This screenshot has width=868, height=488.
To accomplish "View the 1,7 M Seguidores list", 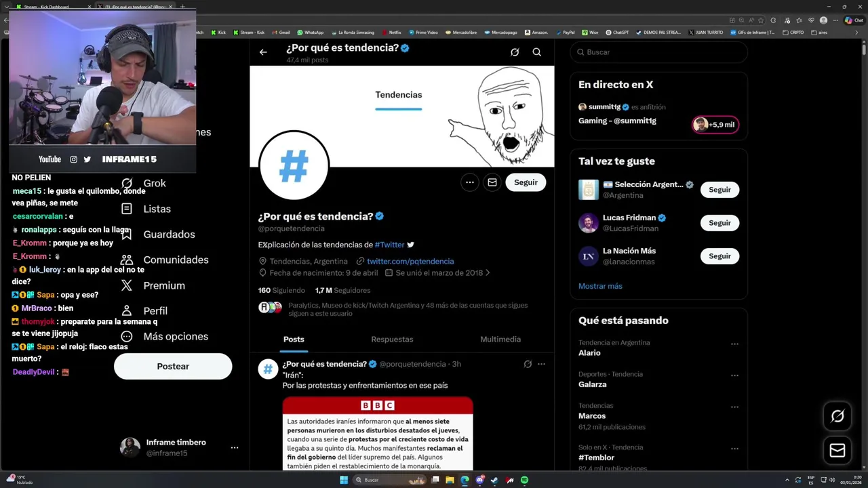I will [x=342, y=290].
